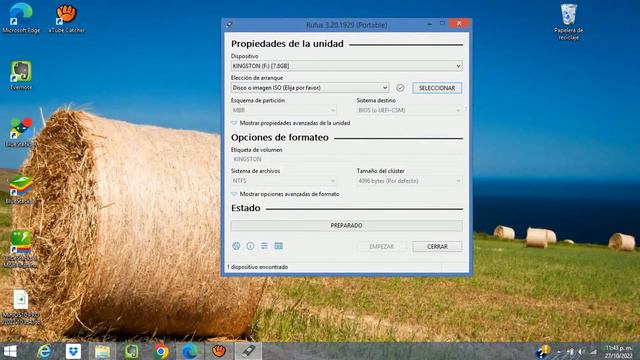The image size is (640, 360).
Task: Open the Sistema de archivos NTFS dropdown
Action: [x=284, y=181]
